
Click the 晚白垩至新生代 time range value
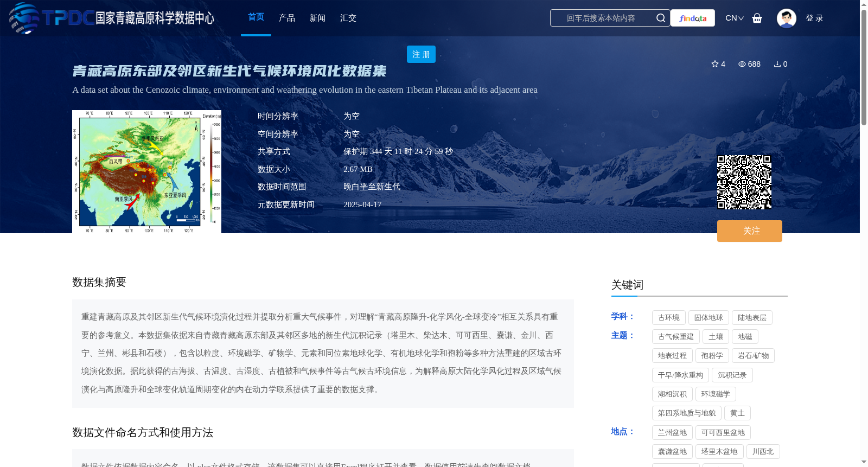pos(372,187)
